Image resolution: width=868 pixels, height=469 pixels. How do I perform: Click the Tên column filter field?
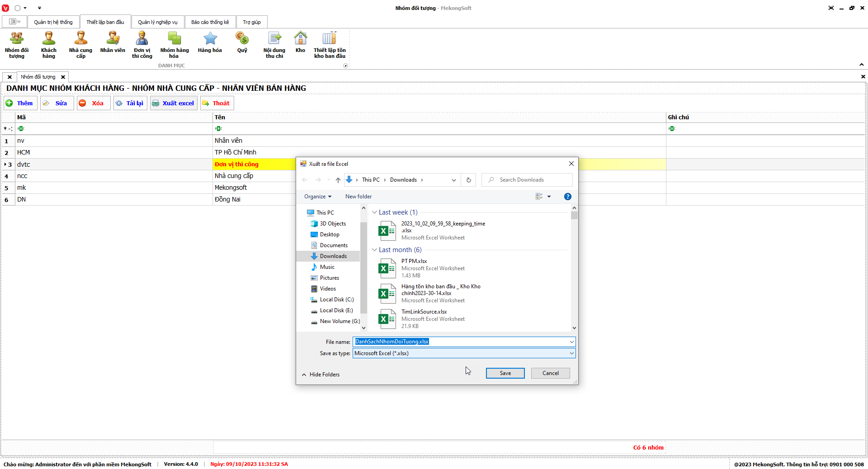[x=439, y=129]
